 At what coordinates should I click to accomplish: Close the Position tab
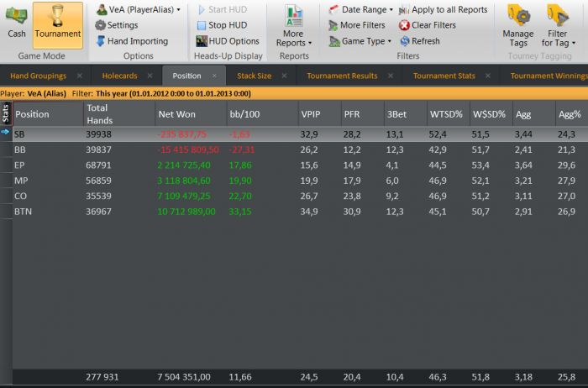(214, 76)
